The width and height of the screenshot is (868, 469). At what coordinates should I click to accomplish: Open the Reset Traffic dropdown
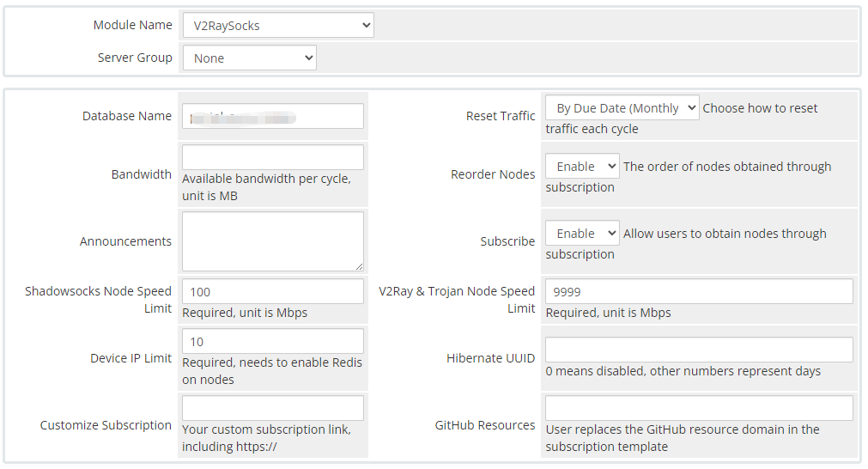point(622,108)
